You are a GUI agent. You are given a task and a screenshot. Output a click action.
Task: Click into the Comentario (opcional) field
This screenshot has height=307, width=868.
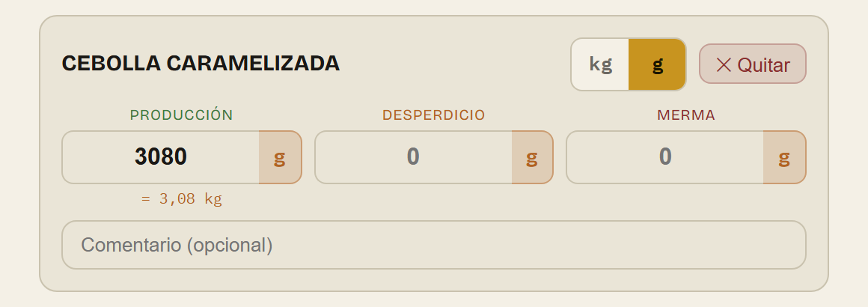(433, 245)
